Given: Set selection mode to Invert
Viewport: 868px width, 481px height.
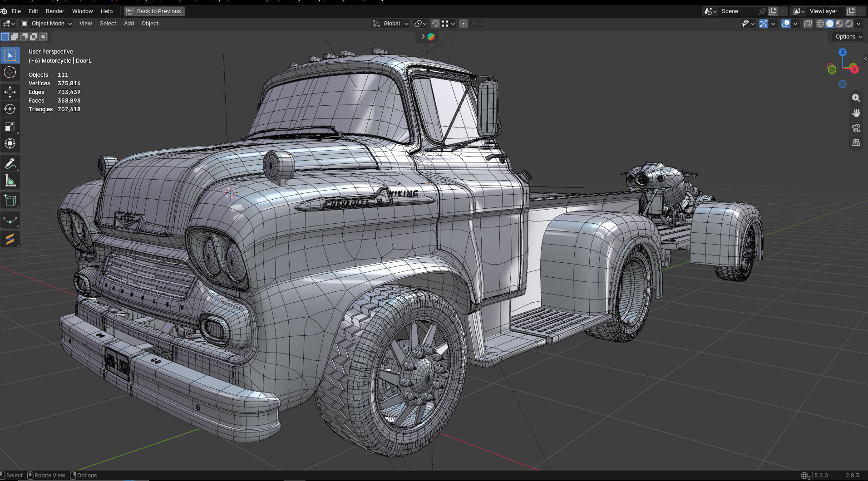Looking at the screenshot, I should click(x=34, y=37).
